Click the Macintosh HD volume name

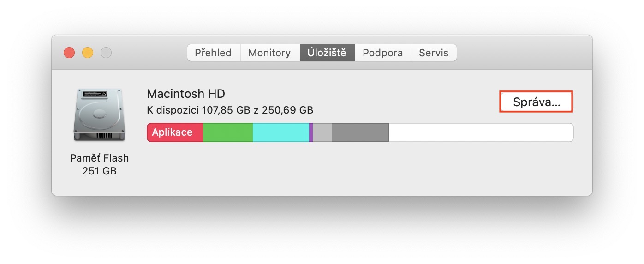[185, 94]
